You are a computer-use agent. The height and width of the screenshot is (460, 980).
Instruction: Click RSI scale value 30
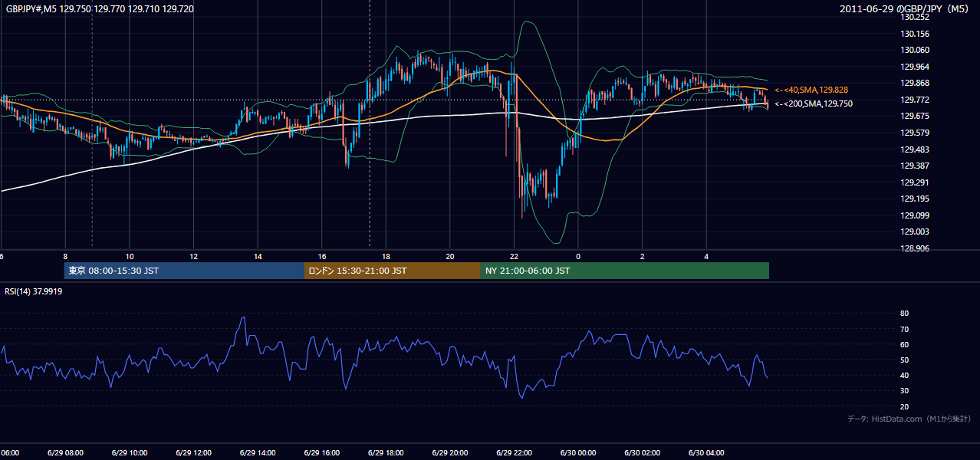point(904,391)
